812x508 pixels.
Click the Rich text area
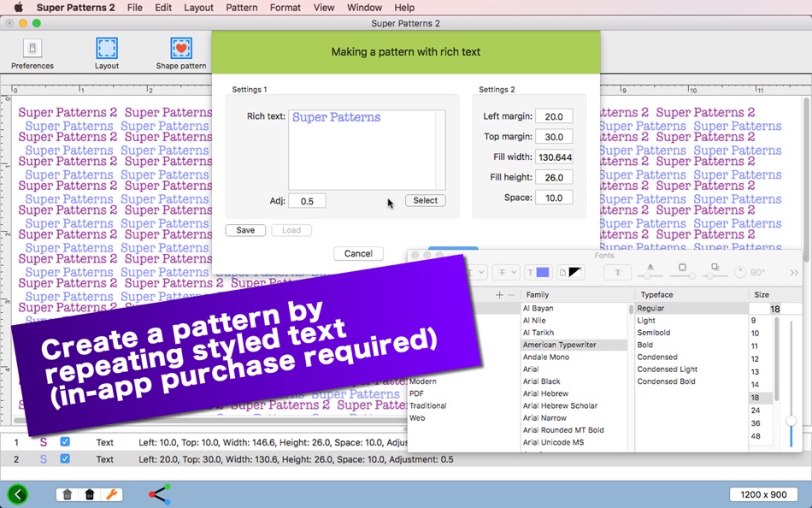pos(367,150)
